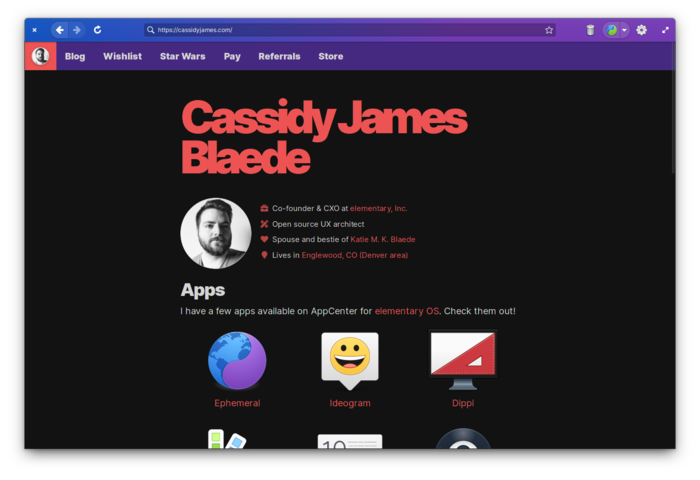Screen dimensions: 700x480
Task: Click the partially visible dark round app icon
Action: 463,438
